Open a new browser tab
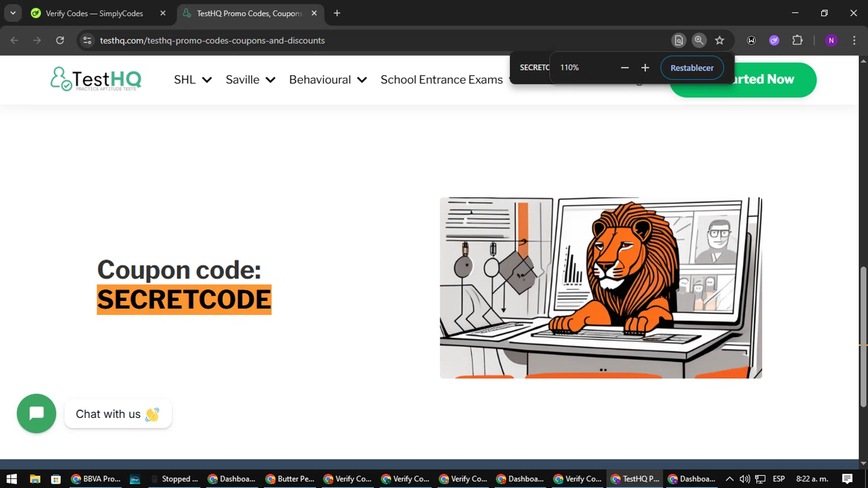 [x=337, y=13]
